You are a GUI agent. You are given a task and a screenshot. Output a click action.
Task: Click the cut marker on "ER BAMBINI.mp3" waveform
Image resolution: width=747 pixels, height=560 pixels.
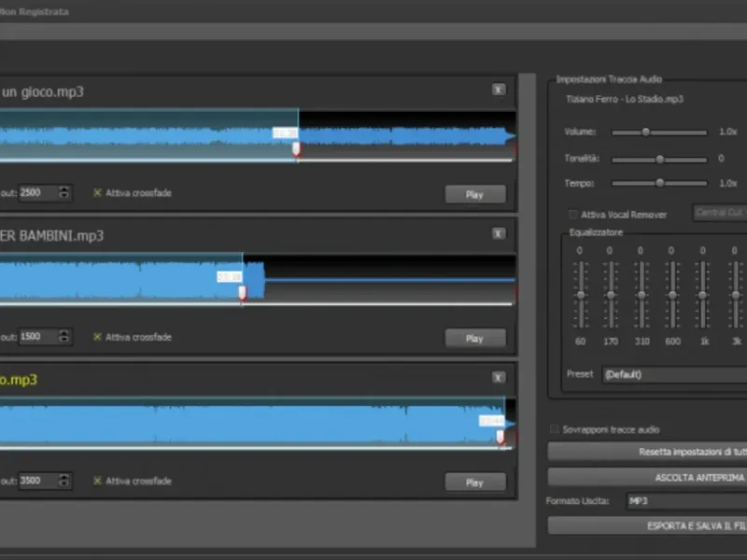pyautogui.click(x=242, y=293)
